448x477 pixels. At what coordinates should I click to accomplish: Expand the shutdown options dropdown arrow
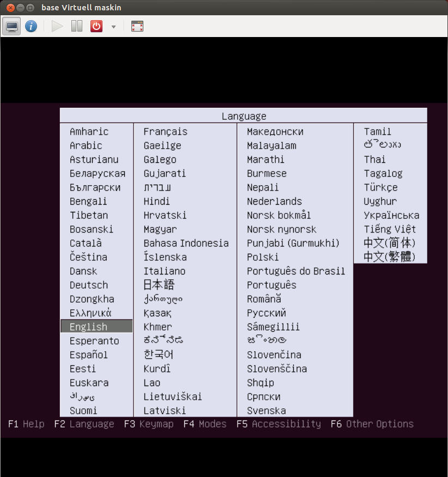pos(113,27)
